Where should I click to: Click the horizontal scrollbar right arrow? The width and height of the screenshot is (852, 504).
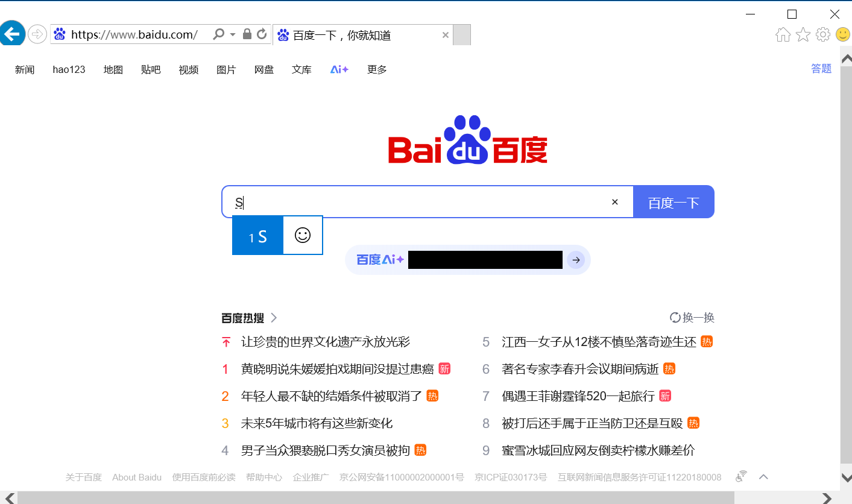[827, 498]
